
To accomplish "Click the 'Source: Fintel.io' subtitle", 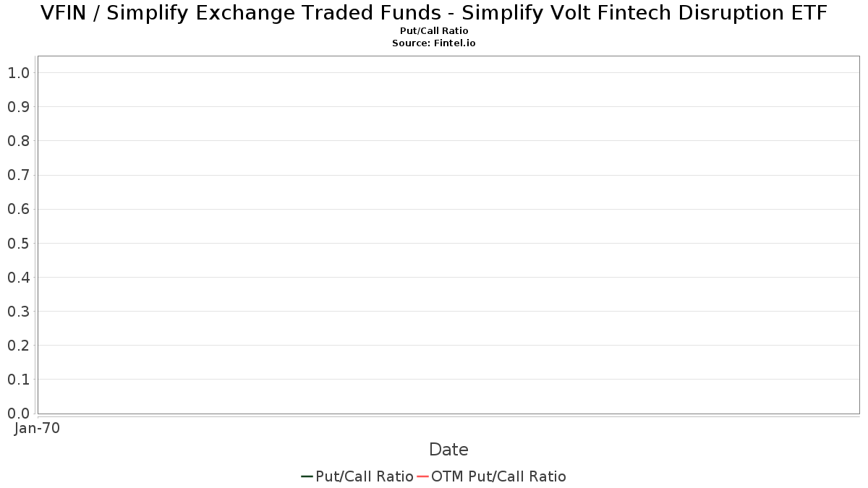I will coord(434,43).
